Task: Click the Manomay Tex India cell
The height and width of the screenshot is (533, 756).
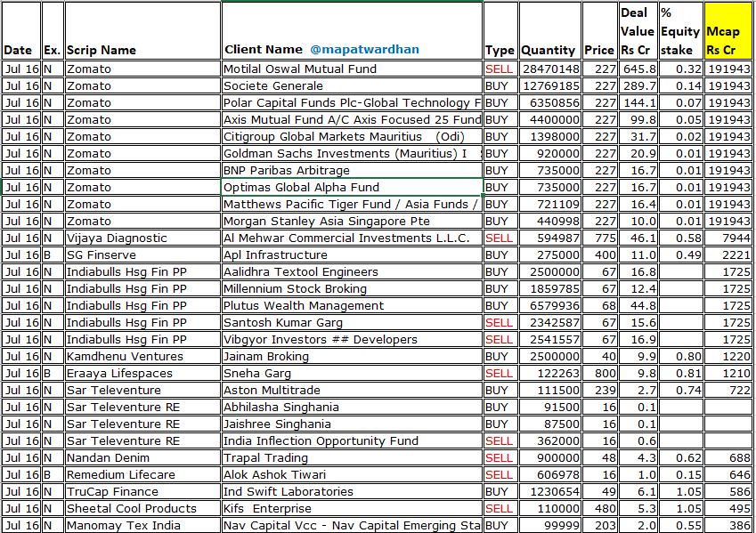Action: click(142, 525)
